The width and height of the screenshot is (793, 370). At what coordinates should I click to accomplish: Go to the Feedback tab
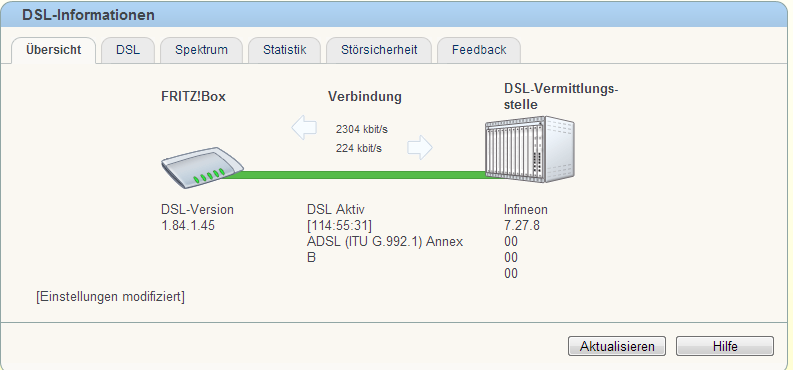479,50
